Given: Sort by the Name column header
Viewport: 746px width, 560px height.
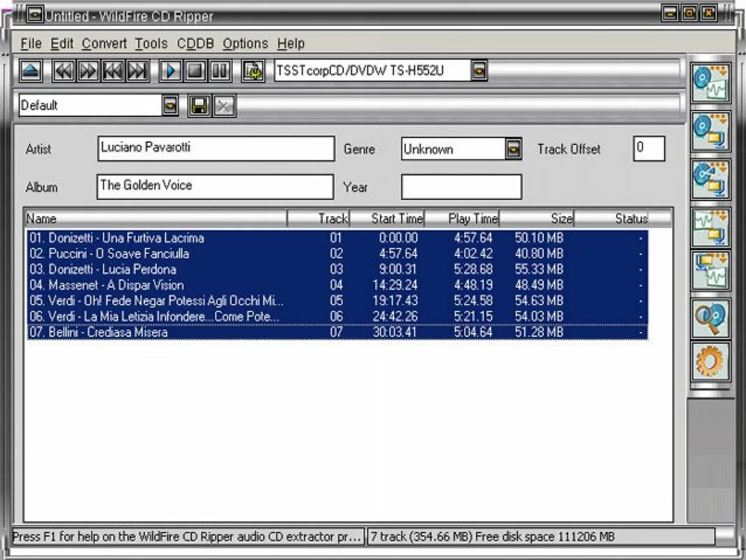Looking at the screenshot, I should coord(156,218).
